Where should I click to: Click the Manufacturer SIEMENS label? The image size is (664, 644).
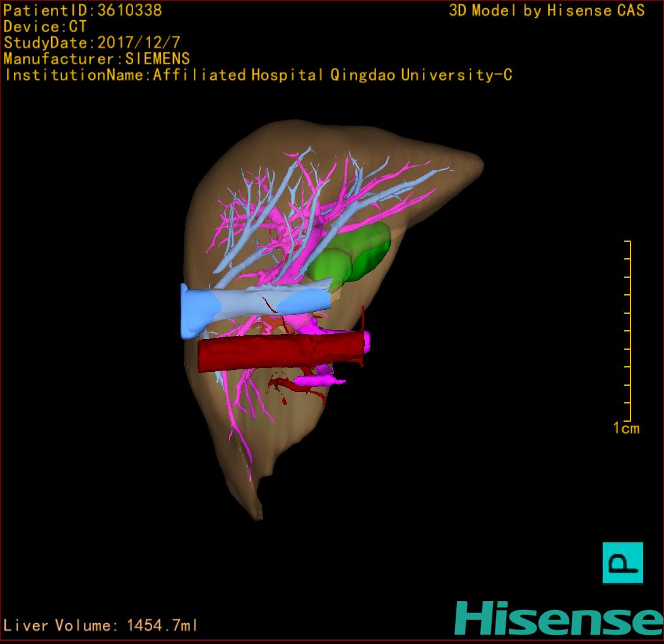click(97, 59)
